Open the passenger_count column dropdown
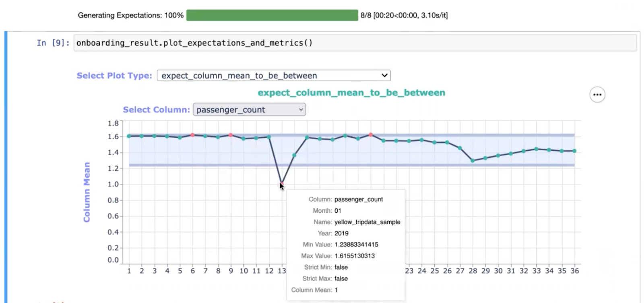This screenshot has height=303, width=644. tap(249, 110)
